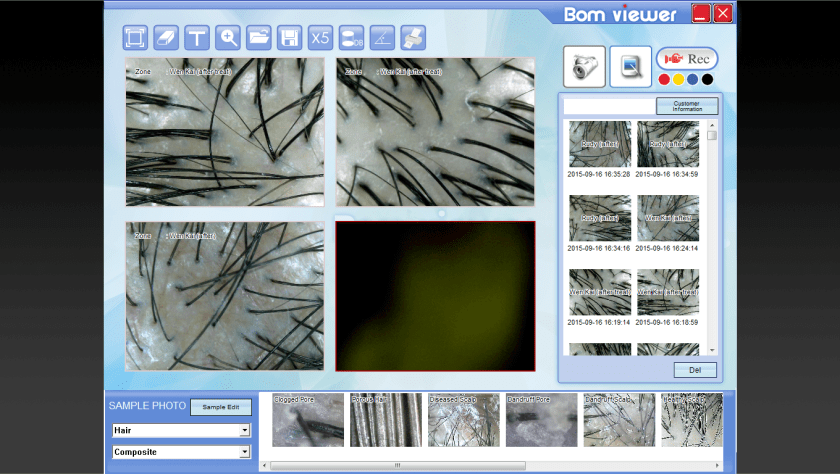Activate the Text annotation tool
Image resolution: width=840 pixels, height=474 pixels.
tap(197, 38)
